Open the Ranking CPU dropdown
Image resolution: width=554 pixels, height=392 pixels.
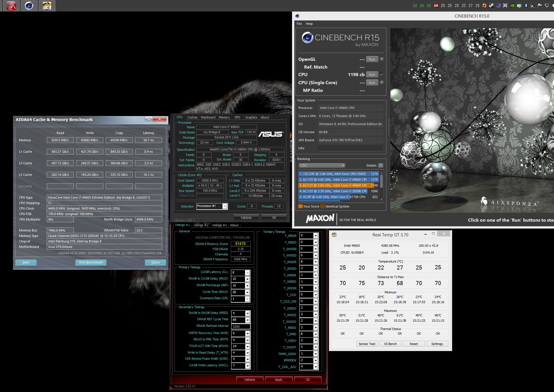click(322, 165)
